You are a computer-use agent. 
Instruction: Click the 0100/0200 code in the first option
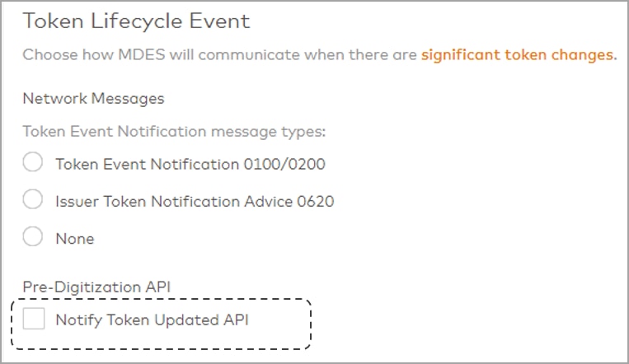[286, 164]
